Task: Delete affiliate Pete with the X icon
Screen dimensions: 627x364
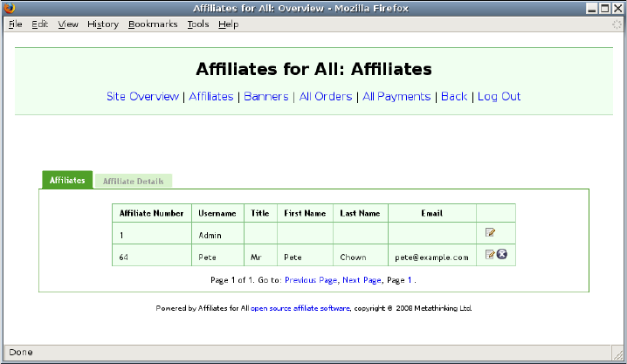Action: [502, 254]
